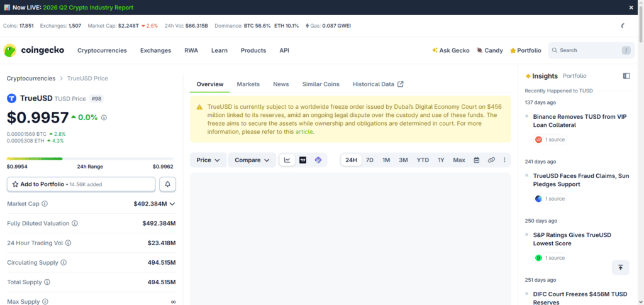Image resolution: width=644 pixels, height=305 pixels.
Task: Open the Price dropdown
Action: coord(208,160)
